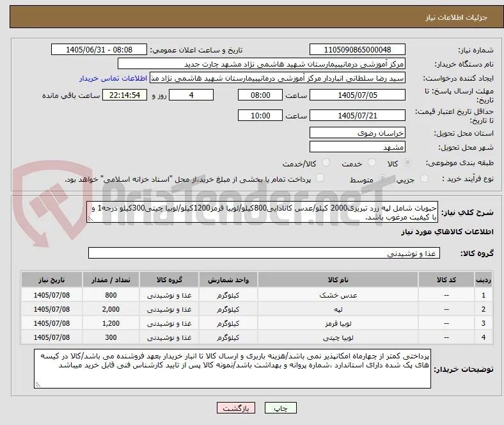Click the عدس خشک item name
The height and width of the screenshot is (425, 504).
(338, 295)
